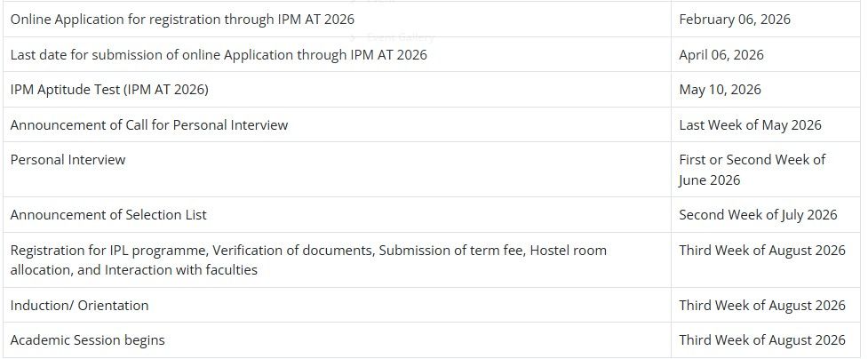This screenshot has width=868, height=359.
Task: Select 'Last date for submission' row text
Action: [219, 54]
